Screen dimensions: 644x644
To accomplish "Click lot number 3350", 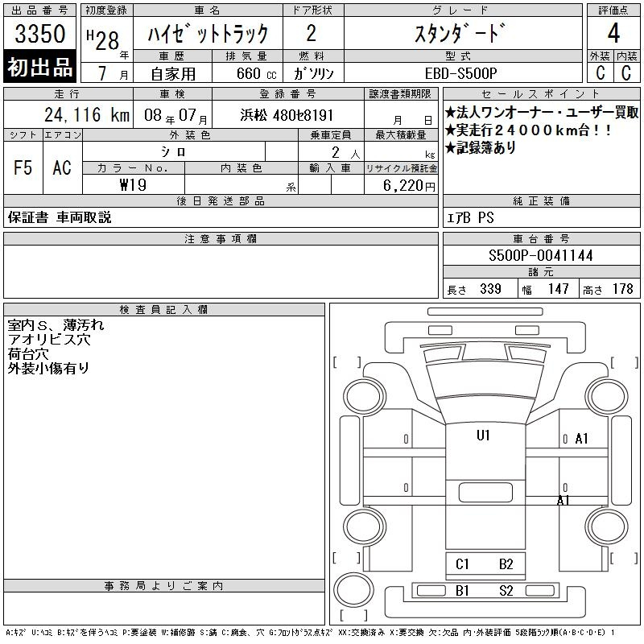I will (x=40, y=35).
